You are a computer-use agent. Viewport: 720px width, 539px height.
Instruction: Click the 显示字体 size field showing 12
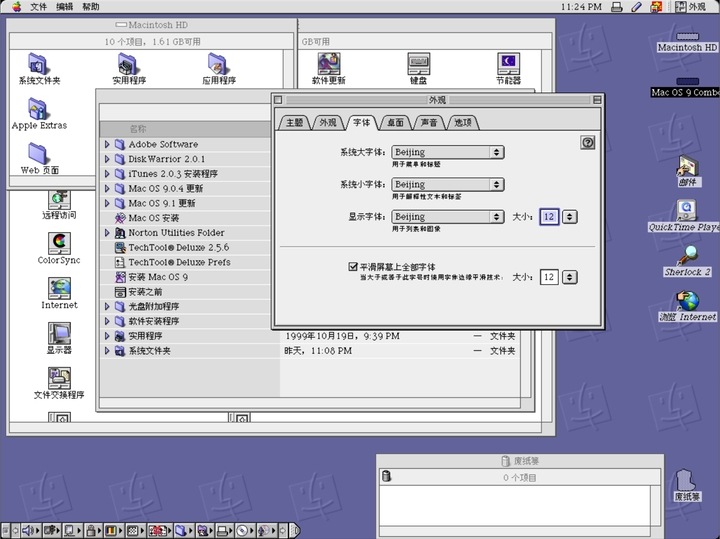(549, 217)
